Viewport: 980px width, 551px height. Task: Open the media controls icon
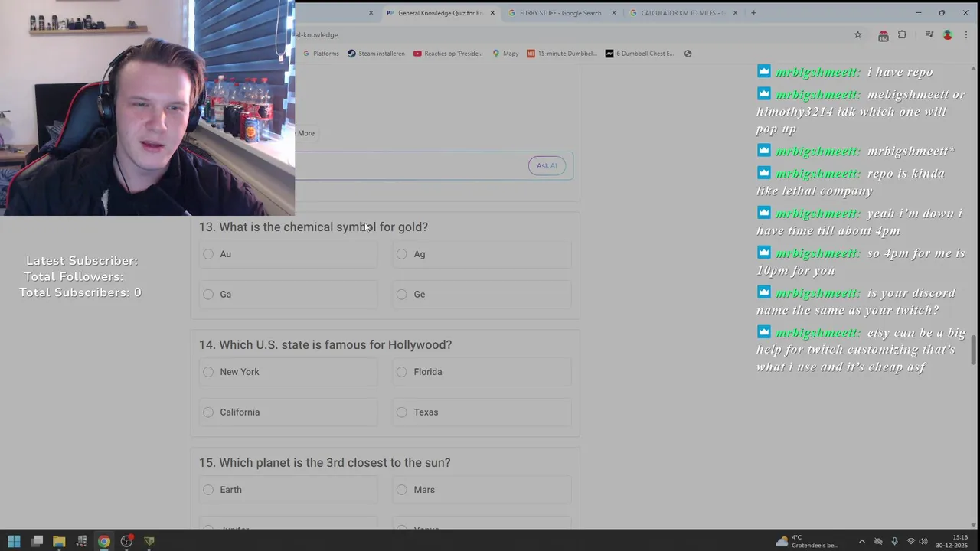click(929, 34)
